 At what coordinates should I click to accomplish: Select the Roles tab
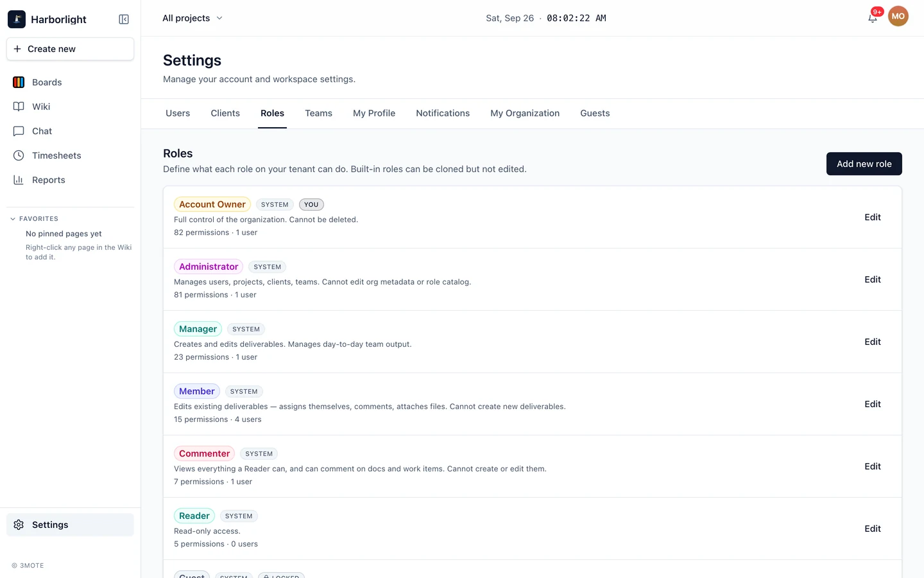point(272,113)
